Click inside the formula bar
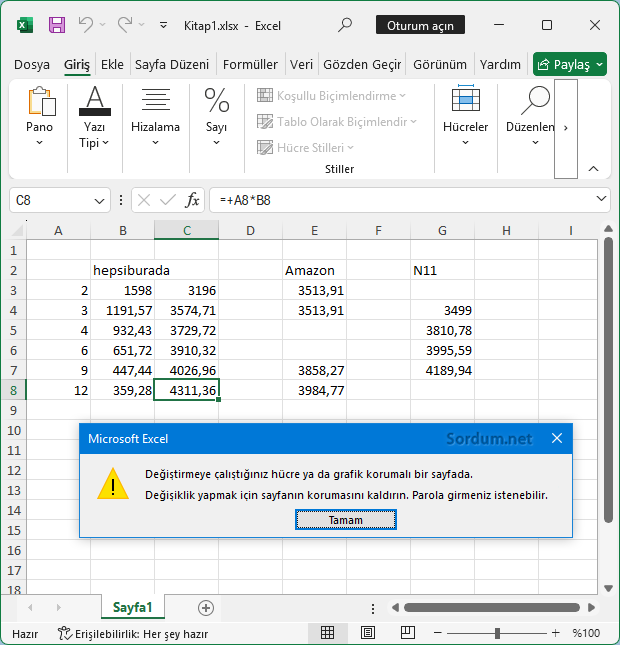 (x=401, y=200)
